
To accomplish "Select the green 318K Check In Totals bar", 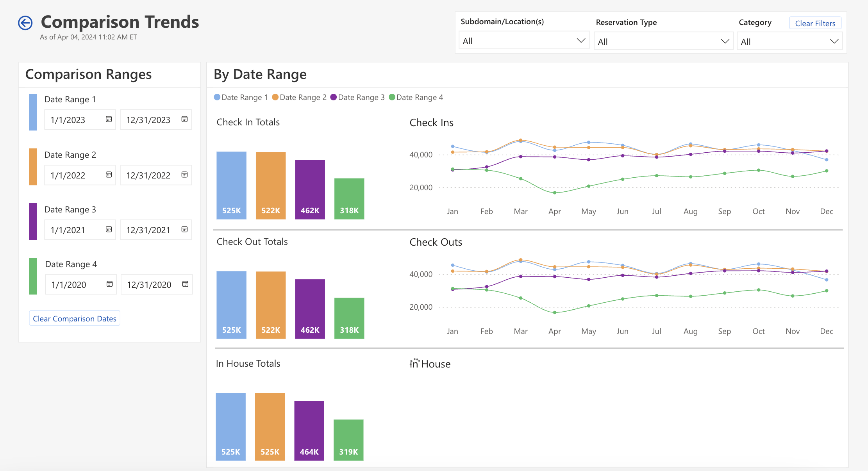I will 349,199.
